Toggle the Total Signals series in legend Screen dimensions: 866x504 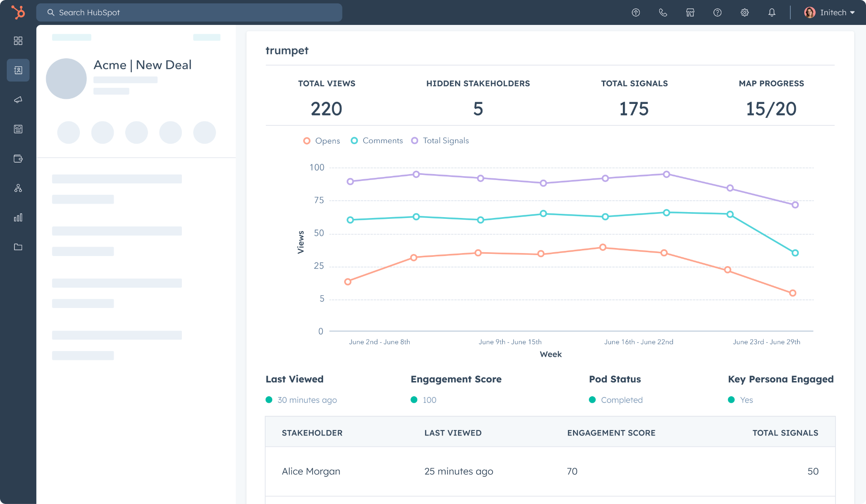(x=440, y=141)
